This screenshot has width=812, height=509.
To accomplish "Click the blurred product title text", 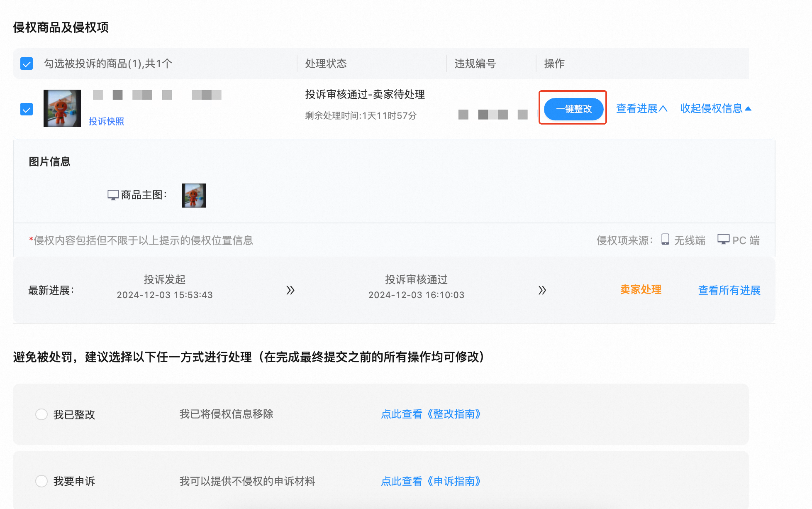I will [x=157, y=95].
